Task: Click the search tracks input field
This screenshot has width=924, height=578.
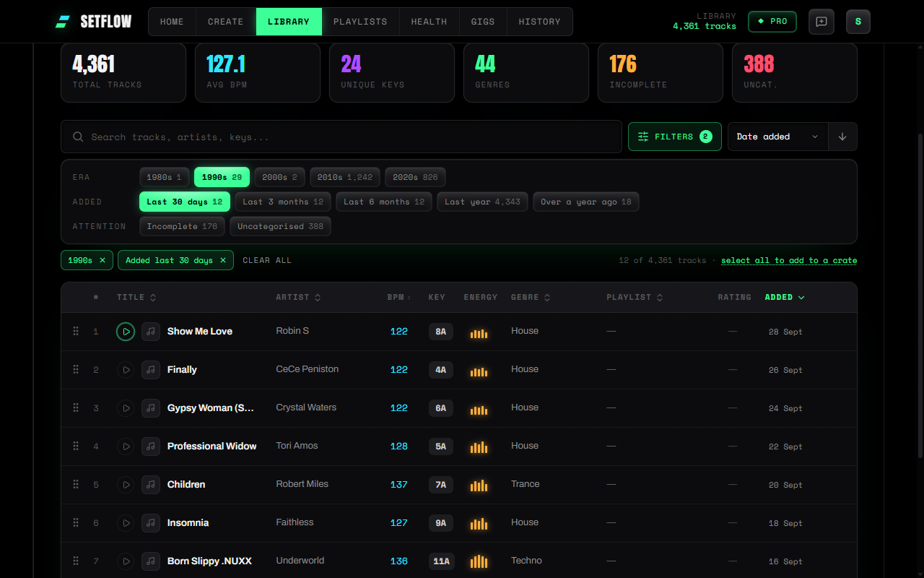Action: point(341,137)
